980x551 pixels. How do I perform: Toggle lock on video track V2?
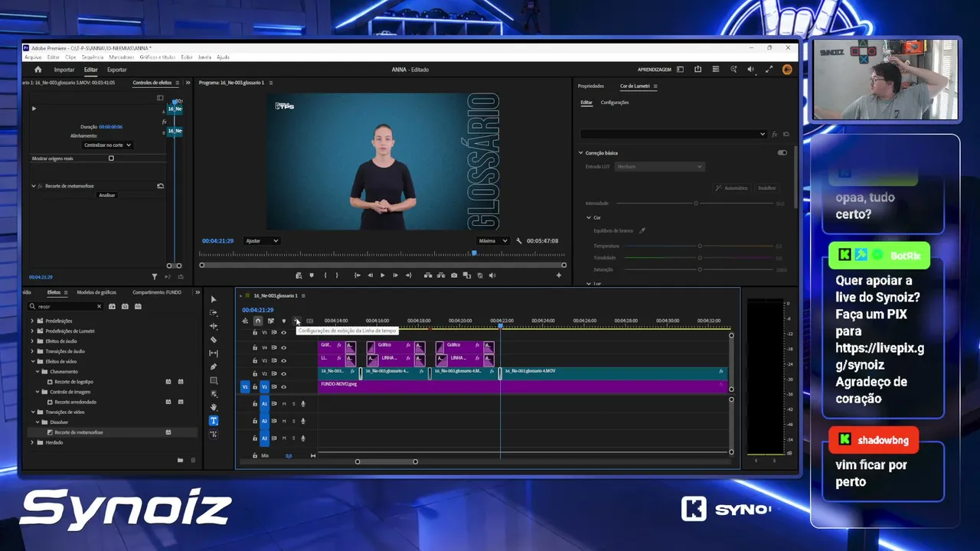255,373
